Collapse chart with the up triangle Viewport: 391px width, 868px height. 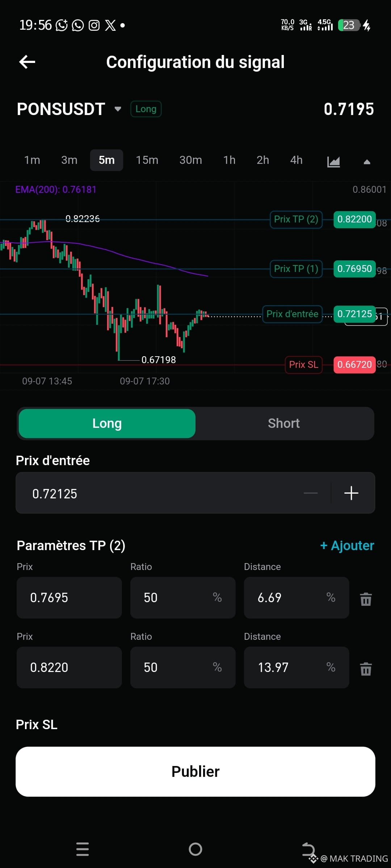(367, 162)
